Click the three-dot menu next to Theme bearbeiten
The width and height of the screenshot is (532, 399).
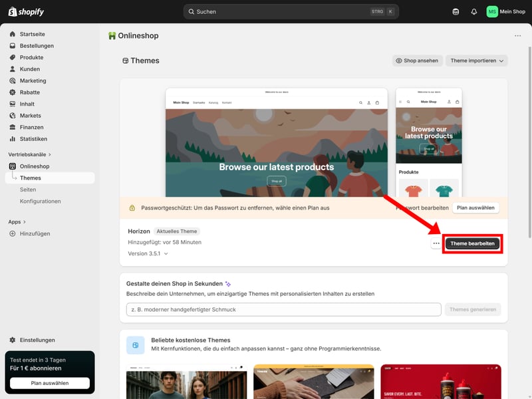tap(436, 244)
